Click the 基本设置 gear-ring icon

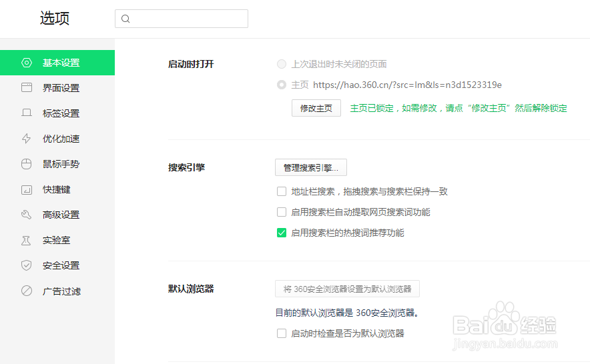tap(26, 63)
